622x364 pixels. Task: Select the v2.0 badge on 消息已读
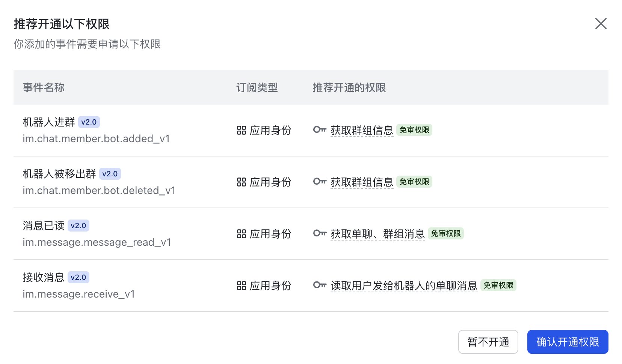pyautogui.click(x=79, y=226)
